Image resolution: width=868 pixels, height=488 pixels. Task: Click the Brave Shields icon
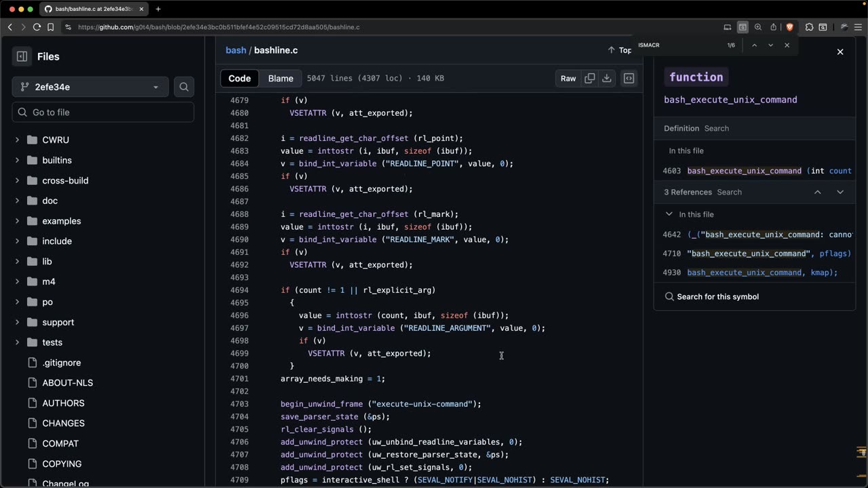[789, 27]
